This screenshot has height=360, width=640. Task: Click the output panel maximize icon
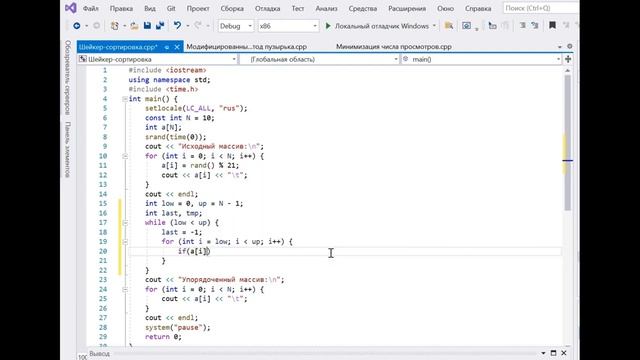pos(553,353)
